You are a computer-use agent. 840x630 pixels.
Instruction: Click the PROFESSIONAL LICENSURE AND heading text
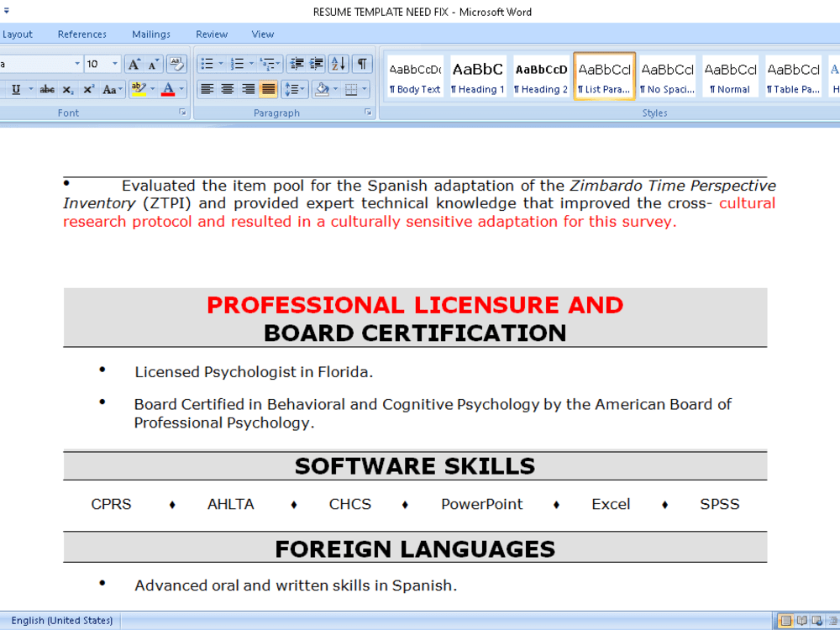pos(415,305)
